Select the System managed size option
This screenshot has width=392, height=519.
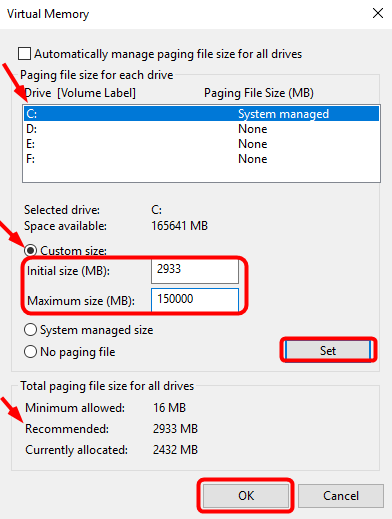coord(30,330)
